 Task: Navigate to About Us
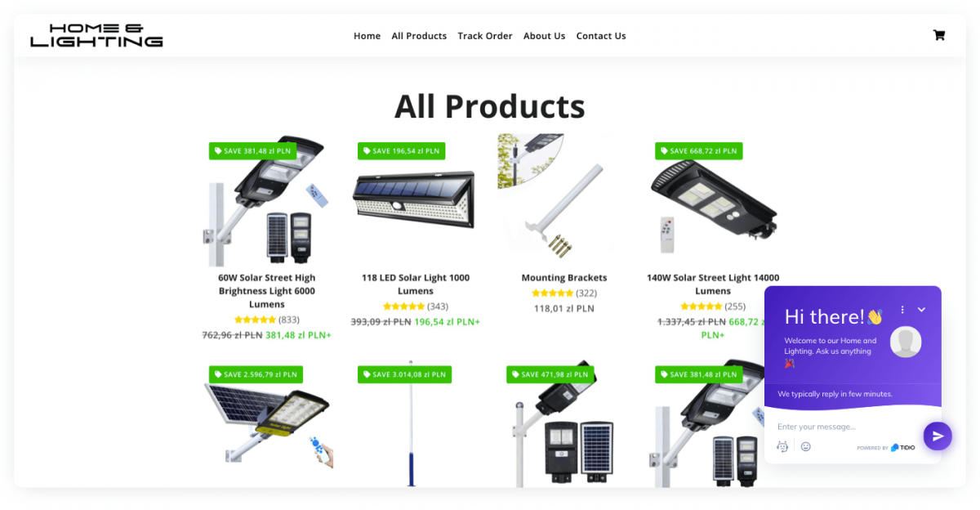(x=544, y=36)
